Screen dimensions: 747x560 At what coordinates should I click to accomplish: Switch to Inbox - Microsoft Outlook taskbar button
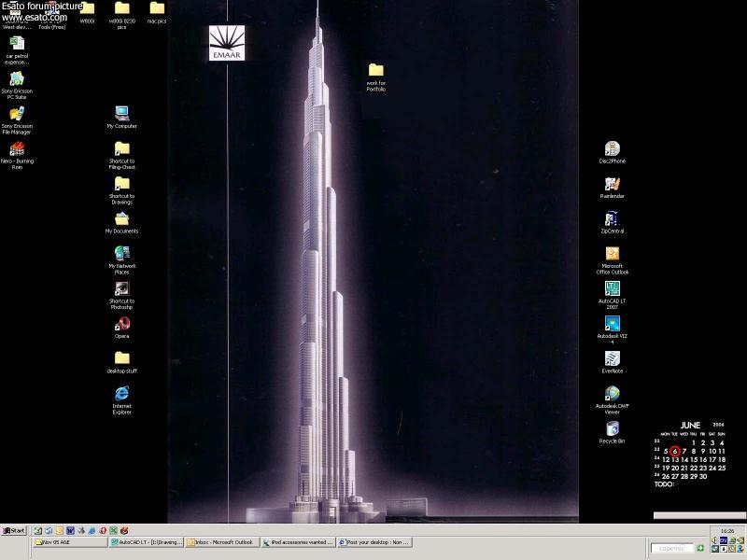222,542
